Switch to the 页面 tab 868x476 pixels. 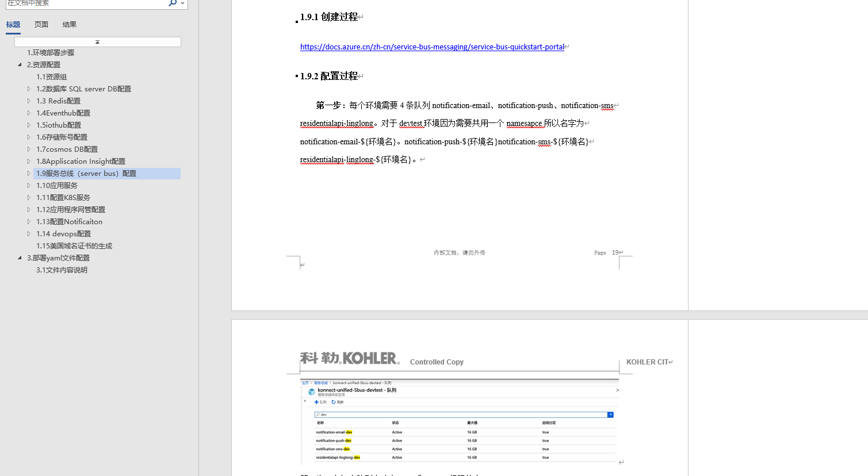pyautogui.click(x=41, y=25)
